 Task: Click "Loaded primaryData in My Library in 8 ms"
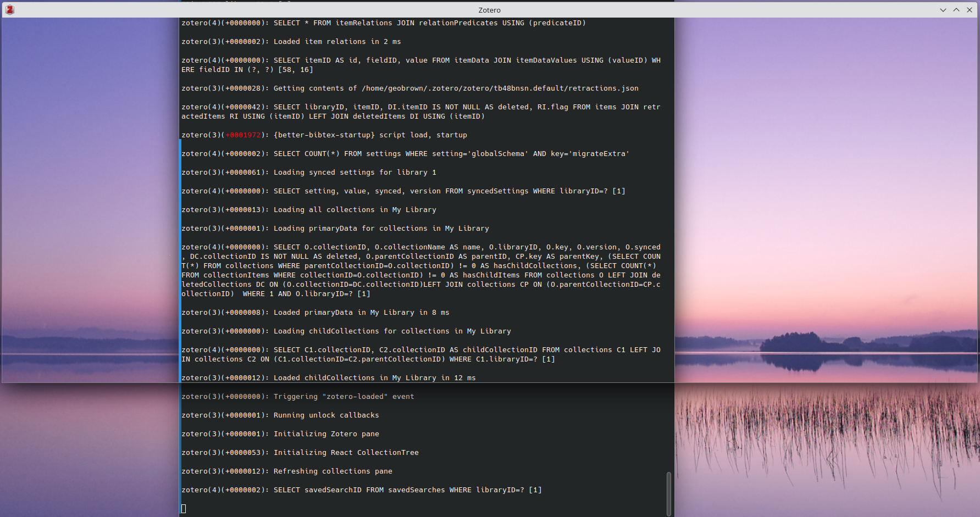click(x=362, y=313)
